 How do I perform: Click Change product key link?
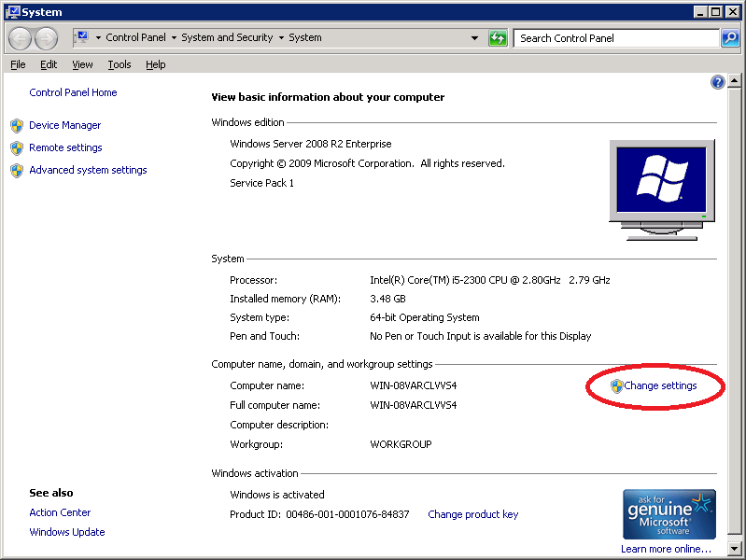pos(473,514)
